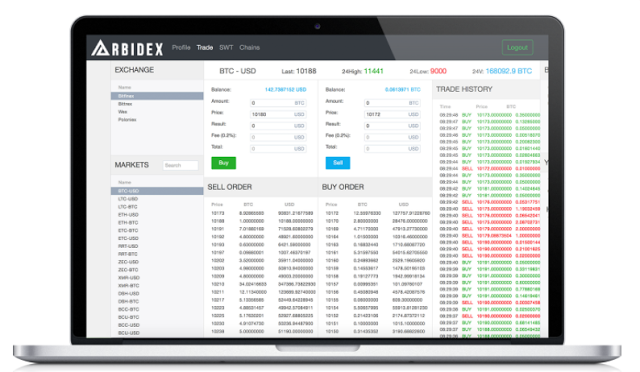640x372 pixels.
Task: Select the ETC-BTC market
Action: (157, 230)
